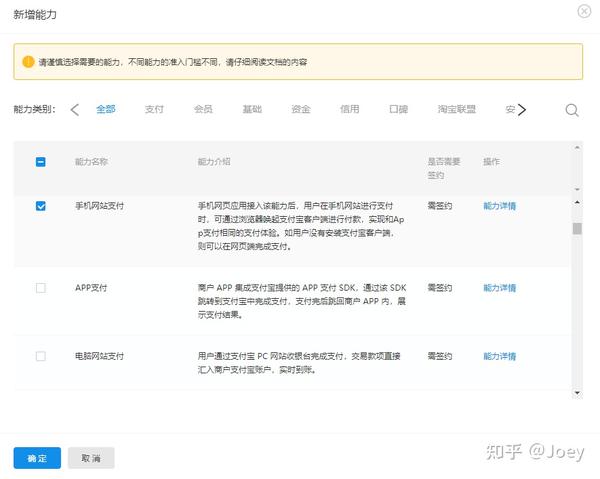Switch to the 支付 category tab

[154, 109]
